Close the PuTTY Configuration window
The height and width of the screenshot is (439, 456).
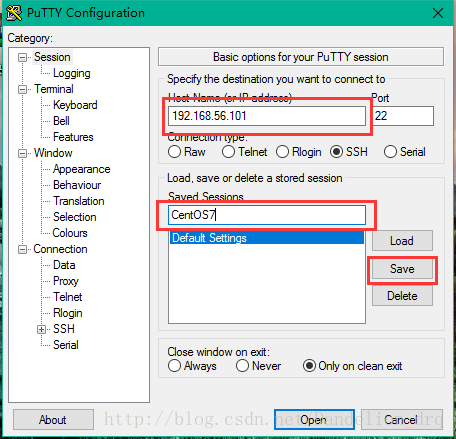[x=438, y=13]
